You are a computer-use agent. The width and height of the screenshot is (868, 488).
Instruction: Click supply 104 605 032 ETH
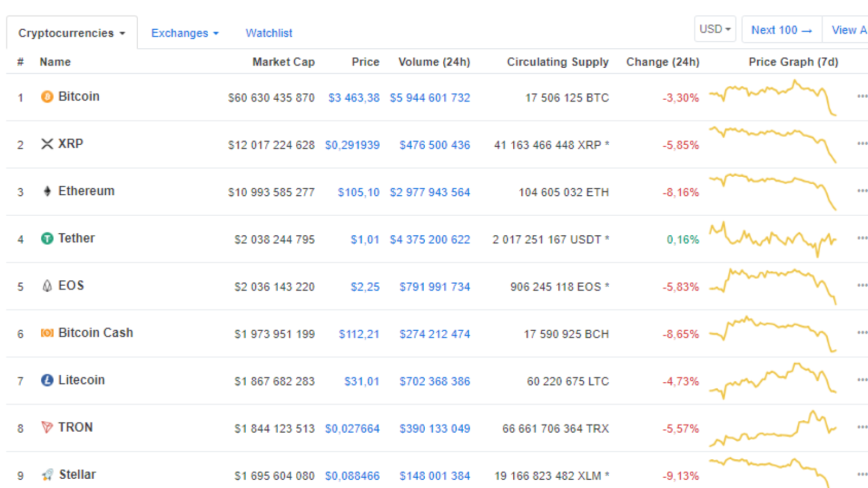[x=564, y=192]
